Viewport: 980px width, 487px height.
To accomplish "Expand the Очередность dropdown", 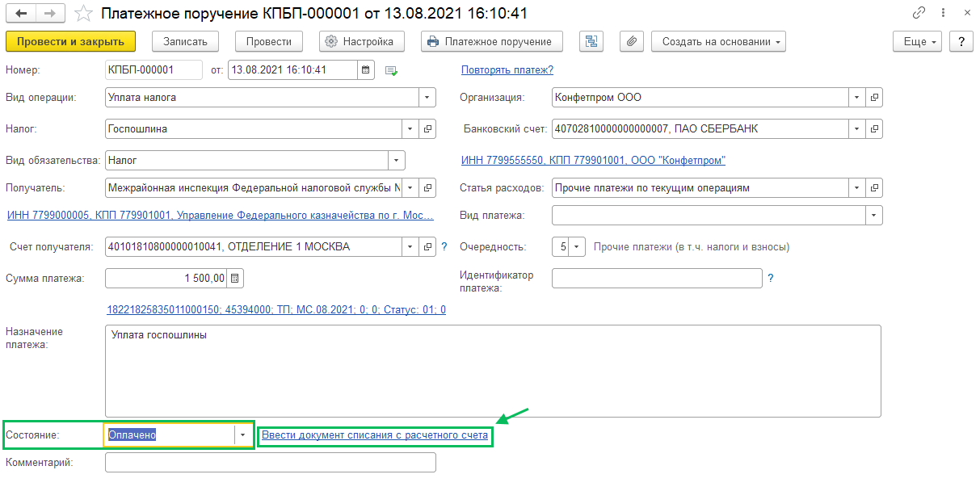I will [x=577, y=247].
